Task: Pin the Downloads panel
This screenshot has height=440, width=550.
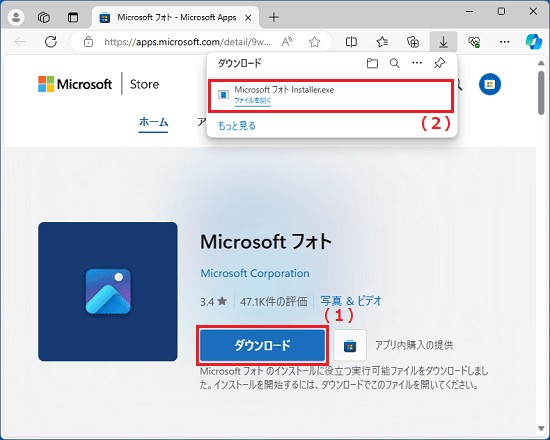Action: pyautogui.click(x=439, y=63)
